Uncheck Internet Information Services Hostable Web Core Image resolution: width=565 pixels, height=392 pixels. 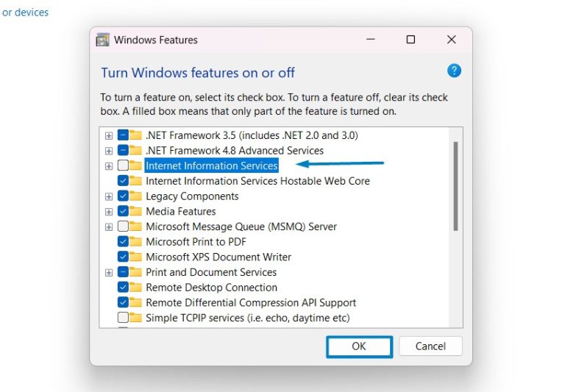click(x=123, y=181)
